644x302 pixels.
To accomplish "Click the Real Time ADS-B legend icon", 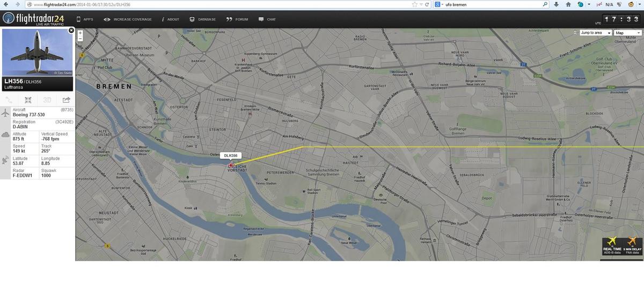I will pos(612,245).
